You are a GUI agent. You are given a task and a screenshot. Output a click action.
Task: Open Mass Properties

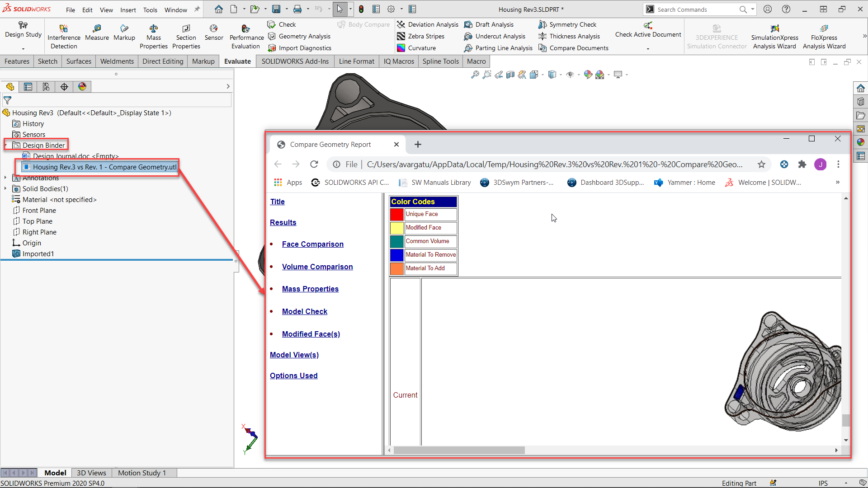(x=154, y=36)
